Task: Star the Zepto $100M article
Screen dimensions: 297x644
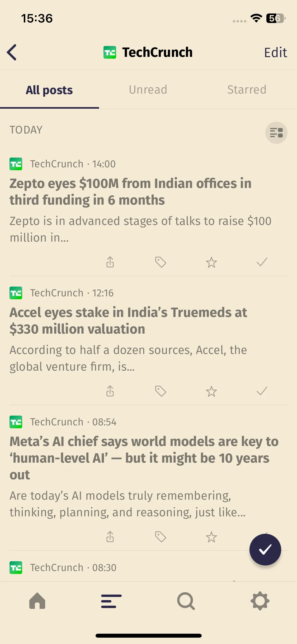Action: [x=211, y=262]
